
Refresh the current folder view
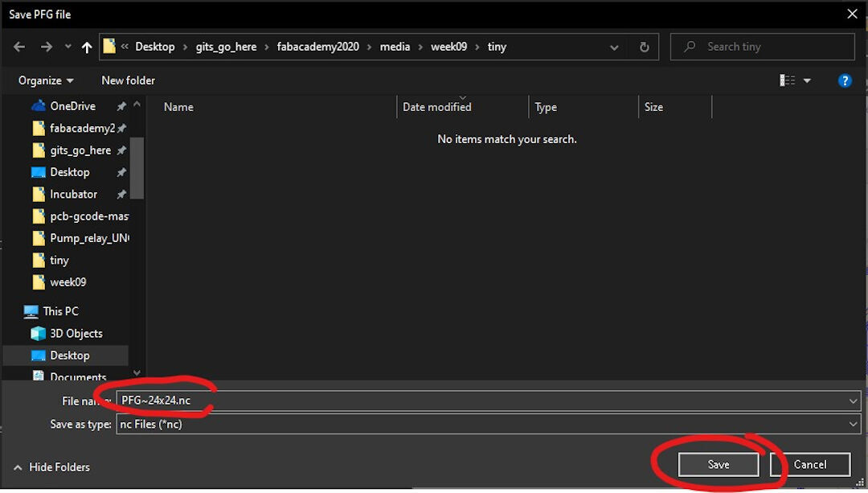[643, 47]
